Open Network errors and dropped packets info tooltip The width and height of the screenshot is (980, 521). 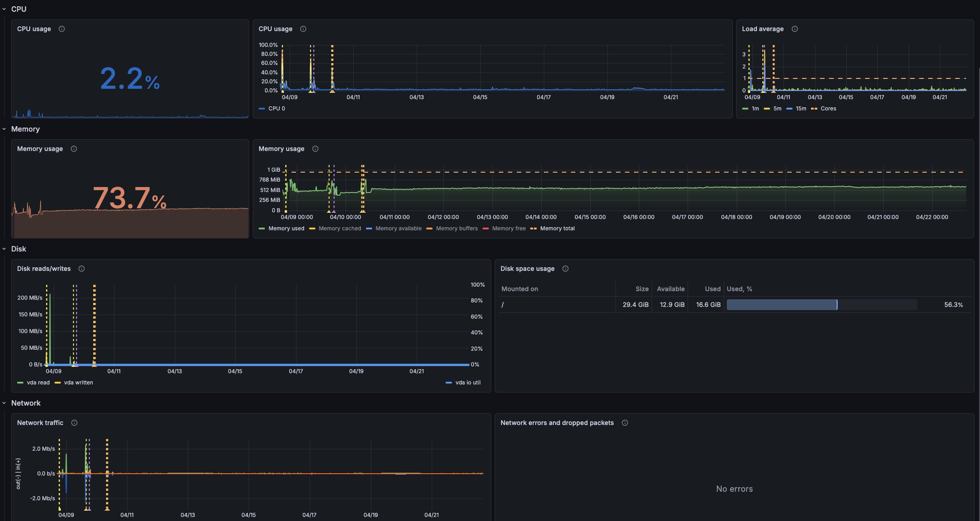tap(624, 422)
